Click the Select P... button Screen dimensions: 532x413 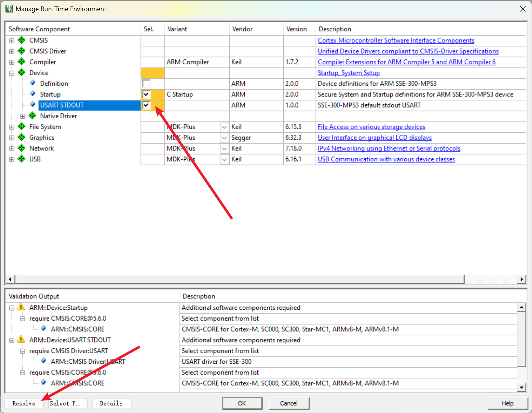(x=67, y=403)
